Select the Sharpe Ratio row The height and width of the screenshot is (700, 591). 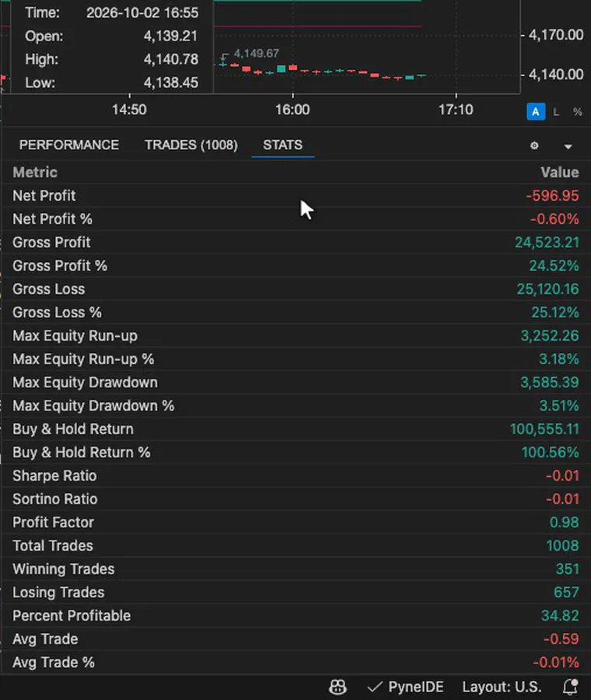(x=295, y=476)
